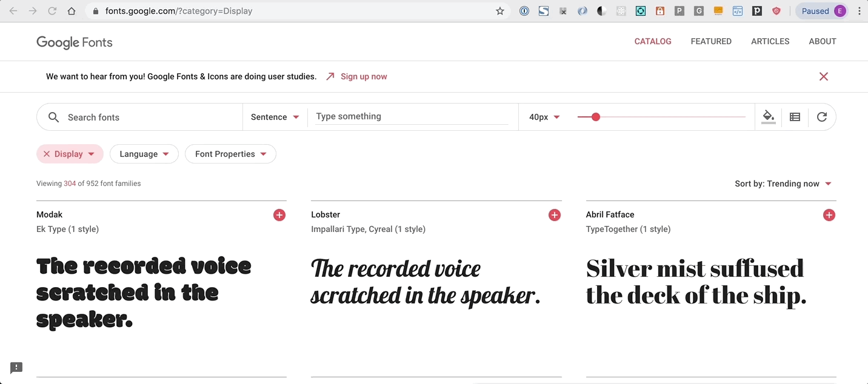Bookmark this page with the star icon
The width and height of the screenshot is (868, 384).
coord(500,11)
